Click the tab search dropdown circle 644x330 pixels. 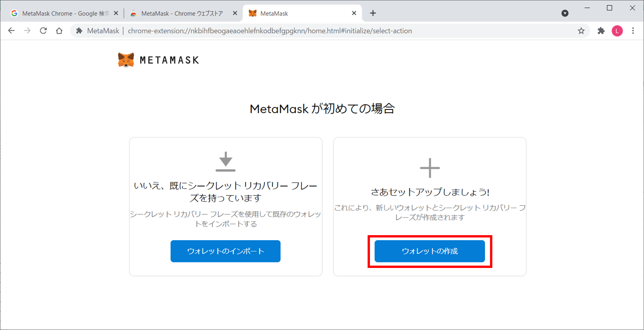[565, 13]
